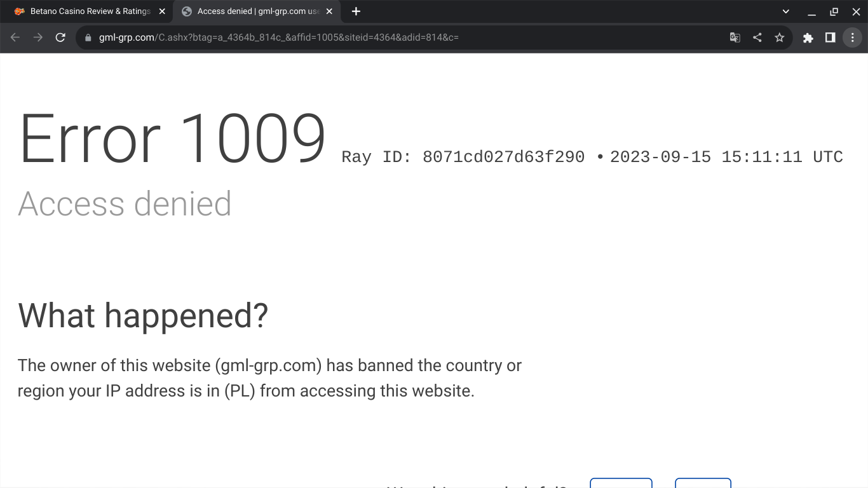
Task: Open the Extensions puzzle menu
Action: [x=808, y=37]
